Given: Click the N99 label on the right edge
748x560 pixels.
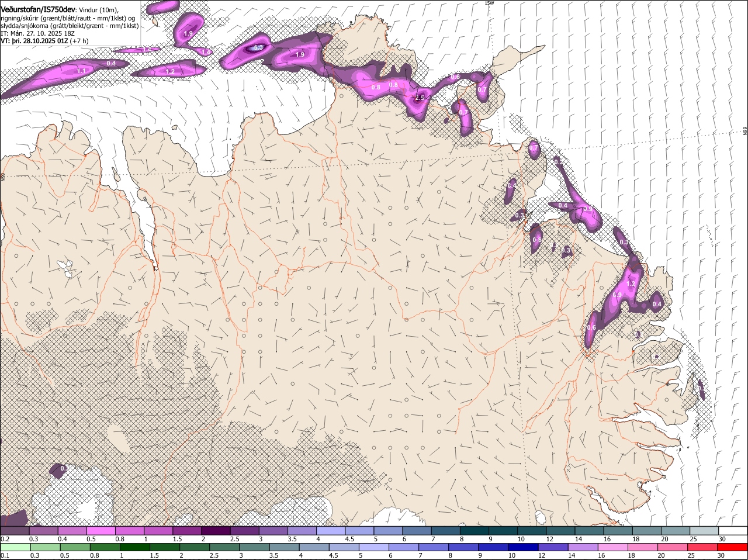Looking at the screenshot, I should [x=745, y=132].
